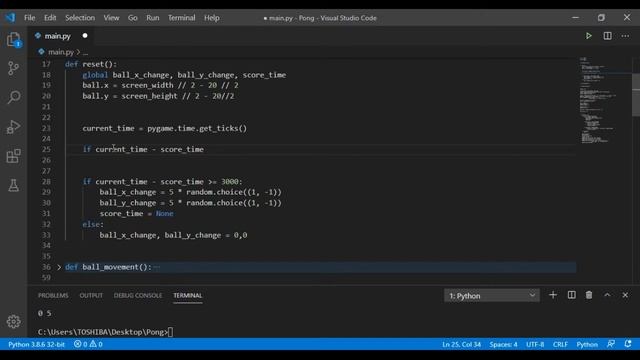The width and height of the screenshot is (640, 360).
Task: Click 'score_time' on line 25
Action: (182, 149)
